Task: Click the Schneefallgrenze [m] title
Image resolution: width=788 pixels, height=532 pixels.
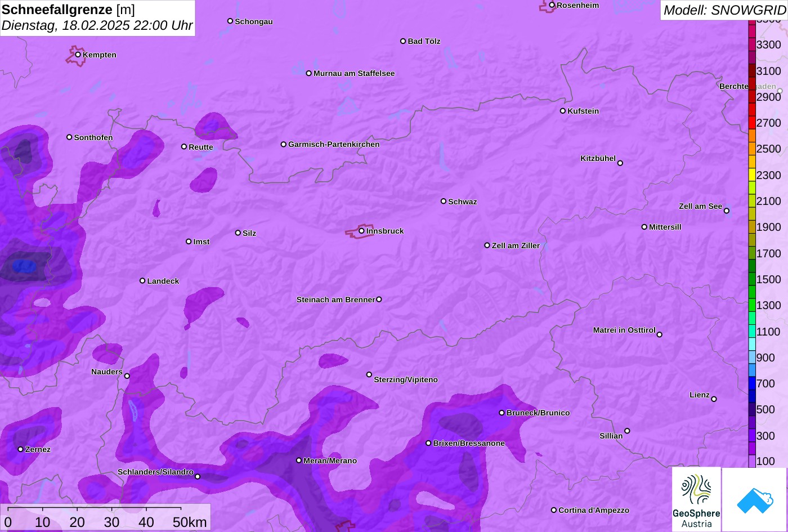Action: coord(69,9)
